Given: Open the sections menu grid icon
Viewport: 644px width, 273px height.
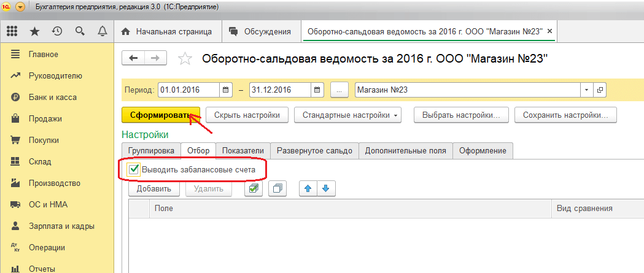Looking at the screenshot, I should click(x=12, y=31).
